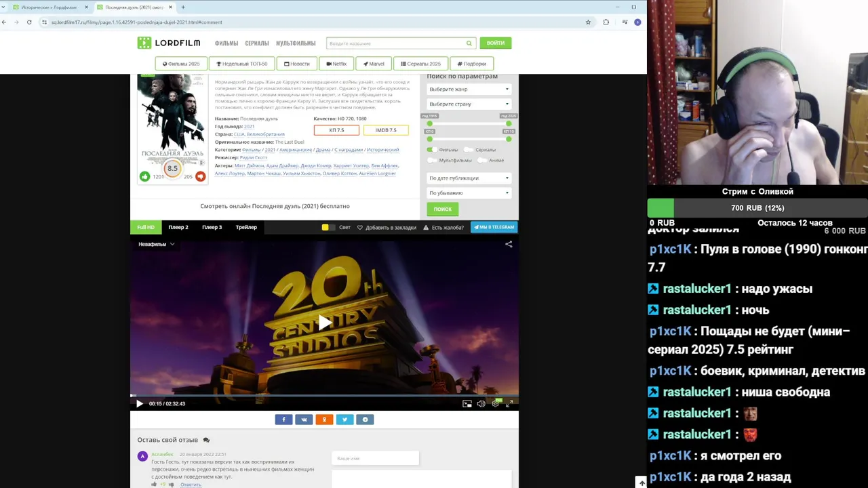Toggle the Свет light switch

[x=328, y=227]
